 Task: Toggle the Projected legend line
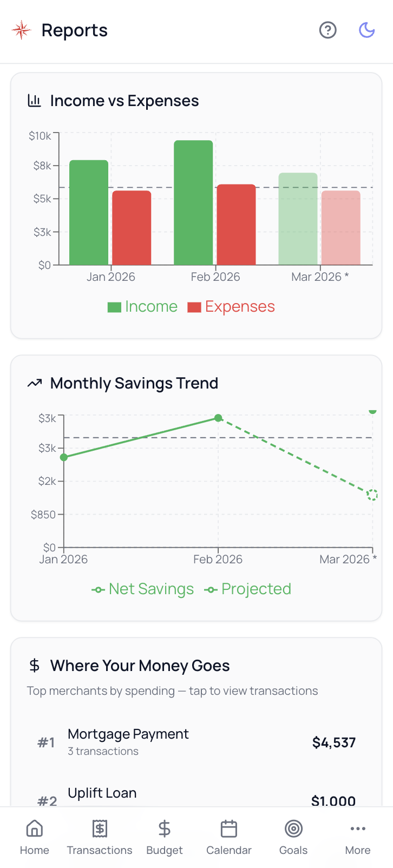pos(248,589)
